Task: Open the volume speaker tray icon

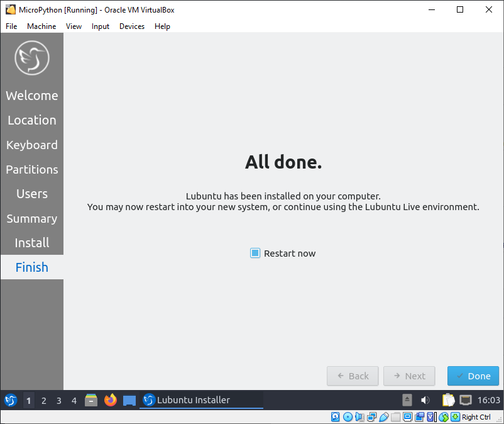Action: point(425,400)
